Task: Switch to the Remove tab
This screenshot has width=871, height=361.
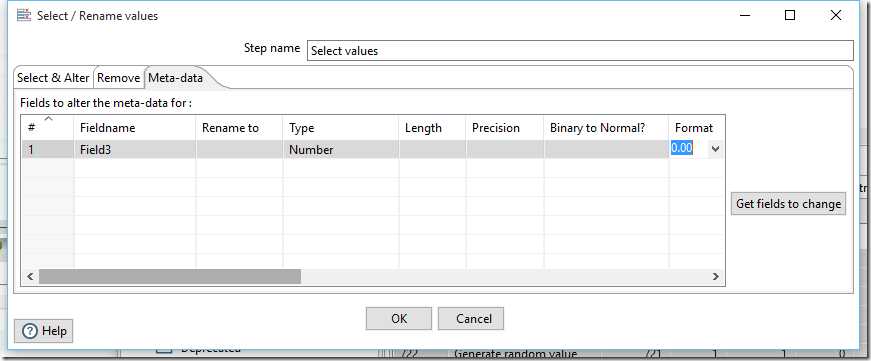Action: pyautogui.click(x=118, y=78)
